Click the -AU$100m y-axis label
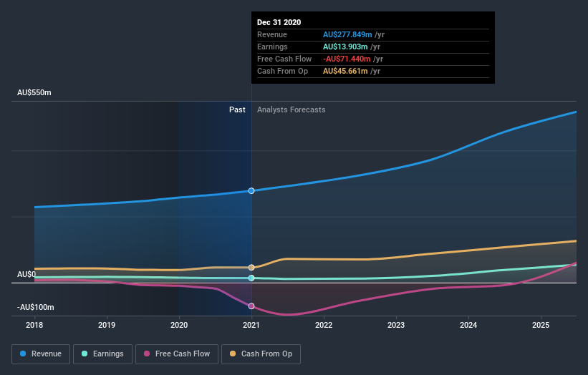 pyautogui.click(x=36, y=307)
